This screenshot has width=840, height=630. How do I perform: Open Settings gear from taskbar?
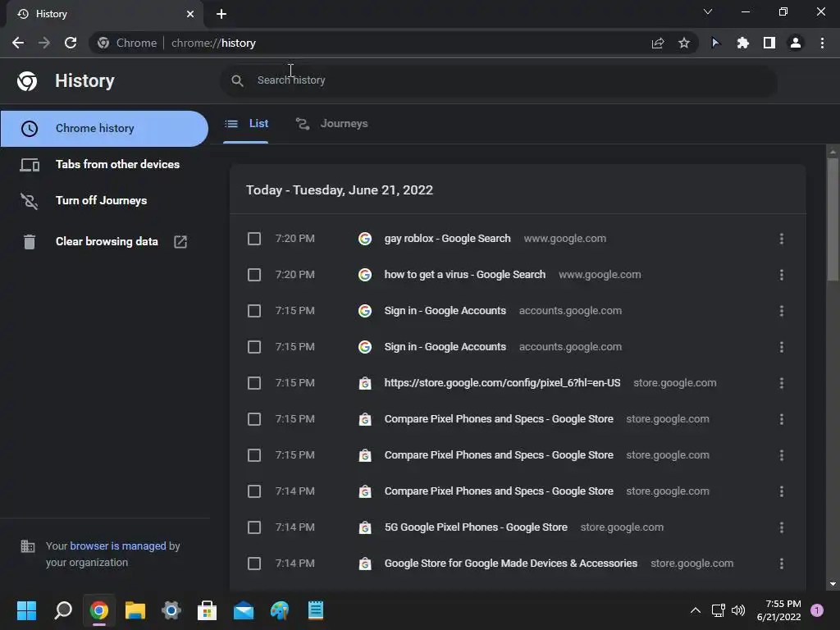point(171,610)
